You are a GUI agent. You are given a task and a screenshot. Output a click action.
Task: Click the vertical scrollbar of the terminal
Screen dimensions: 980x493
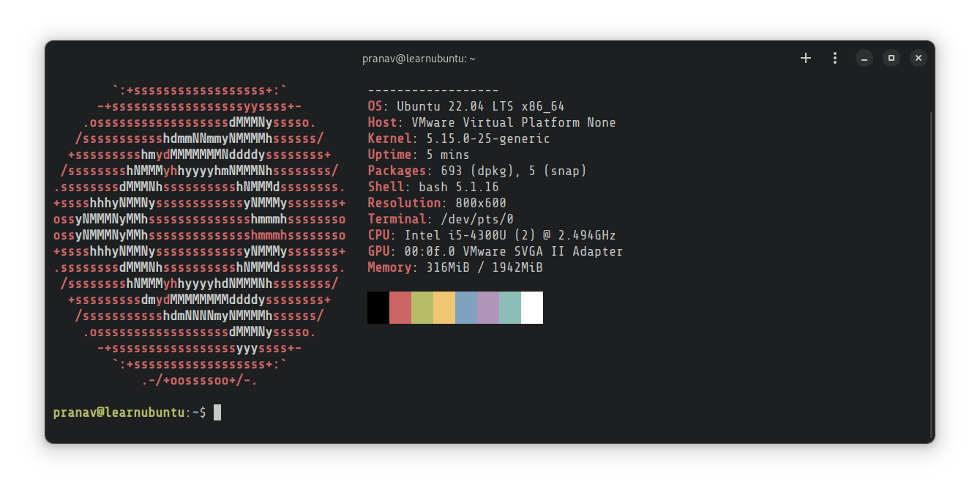[x=930, y=271]
